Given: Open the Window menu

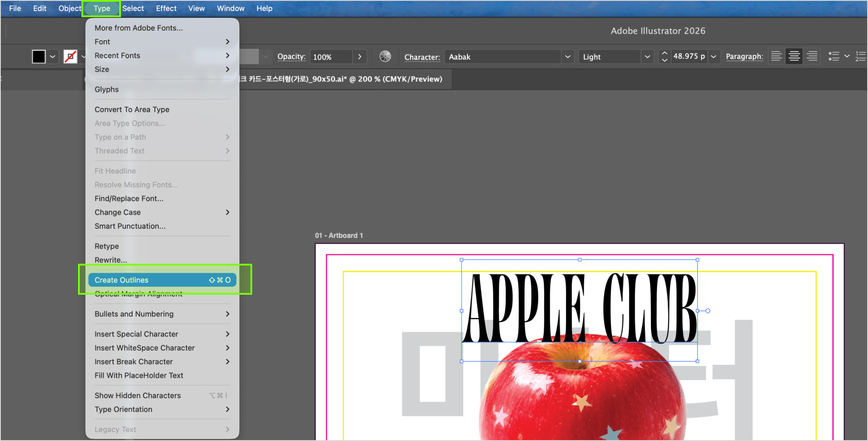Looking at the screenshot, I should 231,8.
